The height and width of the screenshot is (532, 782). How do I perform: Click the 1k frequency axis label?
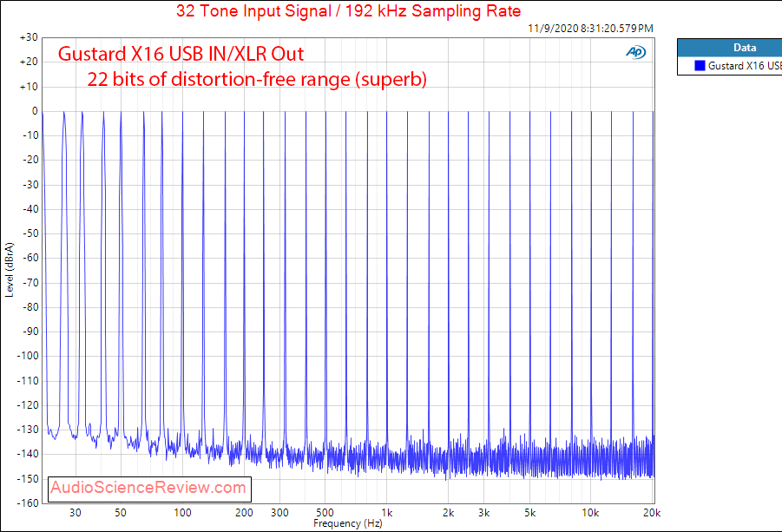click(x=387, y=513)
